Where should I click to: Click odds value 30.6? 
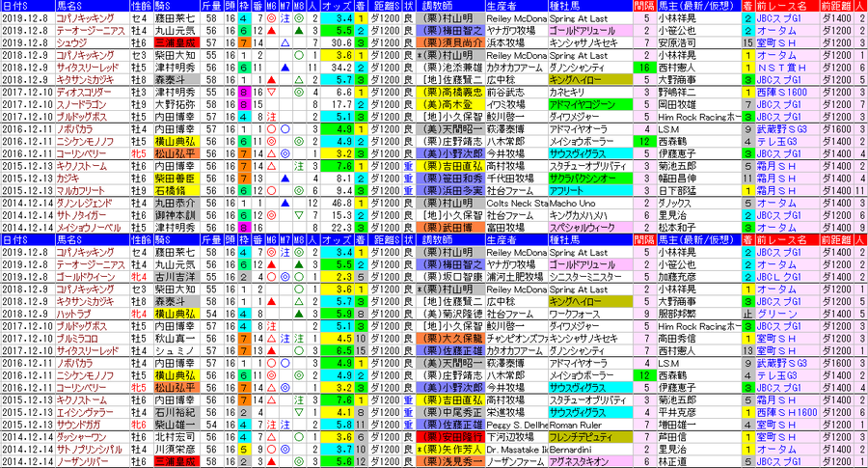pos(341,42)
